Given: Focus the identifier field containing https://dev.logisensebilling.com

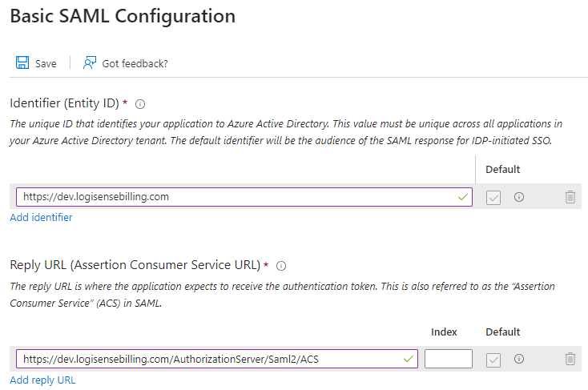Looking at the screenshot, I should click(x=232, y=197).
